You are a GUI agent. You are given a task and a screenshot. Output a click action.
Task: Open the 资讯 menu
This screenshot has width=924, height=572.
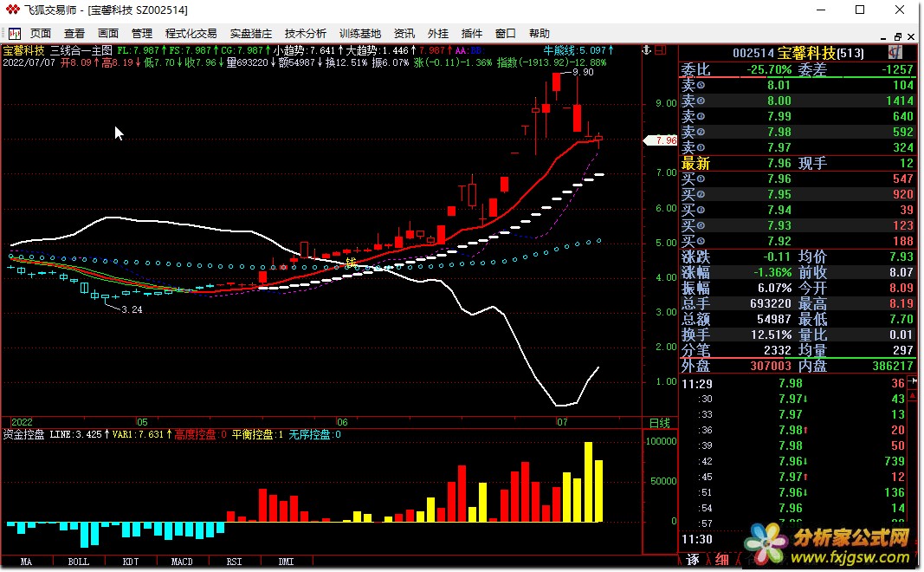click(404, 34)
